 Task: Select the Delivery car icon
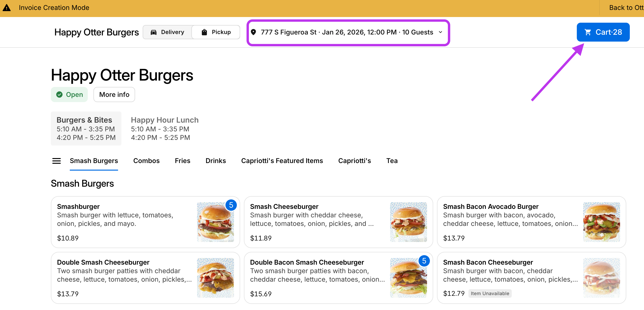coord(154,32)
